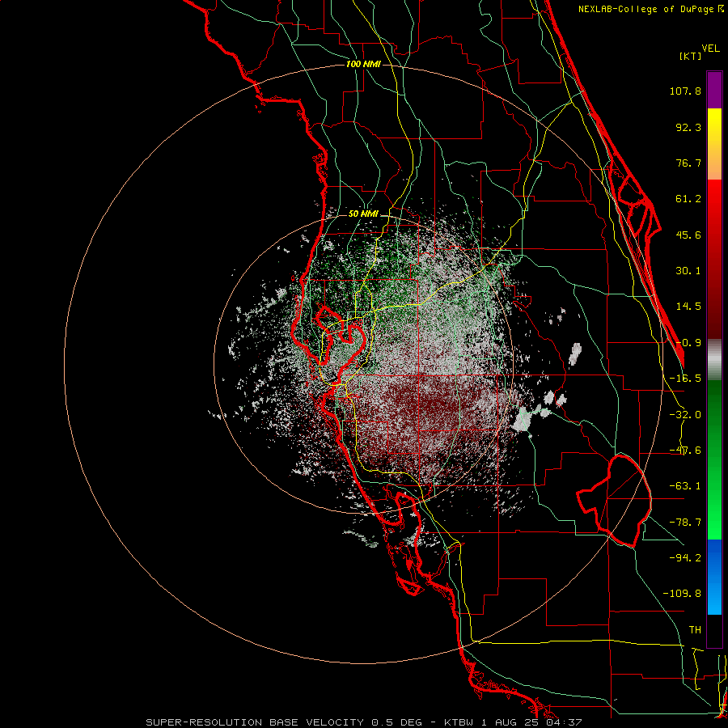
Task: Select the 76.7 velocity scale value
Action: [x=688, y=163]
